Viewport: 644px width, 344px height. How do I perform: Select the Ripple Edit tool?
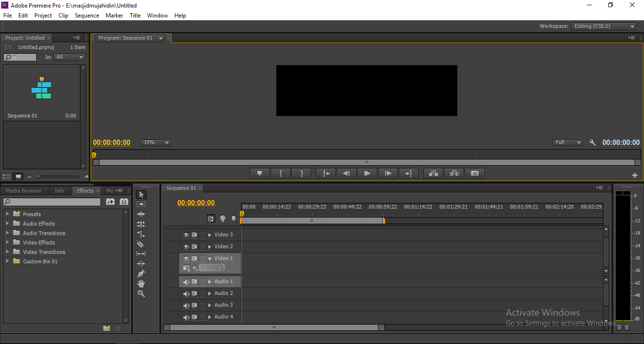click(x=141, y=214)
